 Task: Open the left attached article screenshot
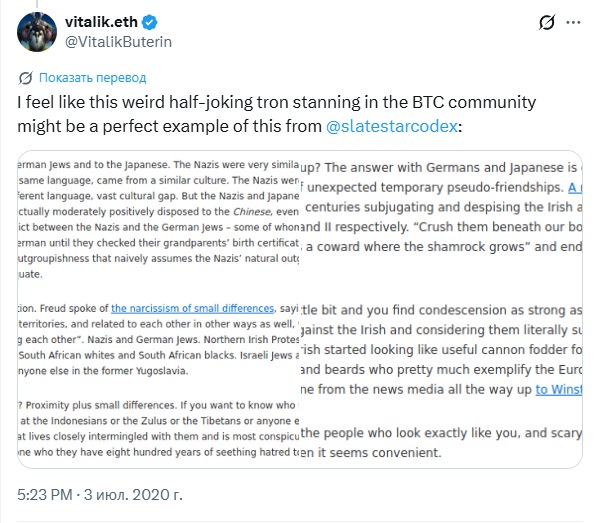[158, 309]
